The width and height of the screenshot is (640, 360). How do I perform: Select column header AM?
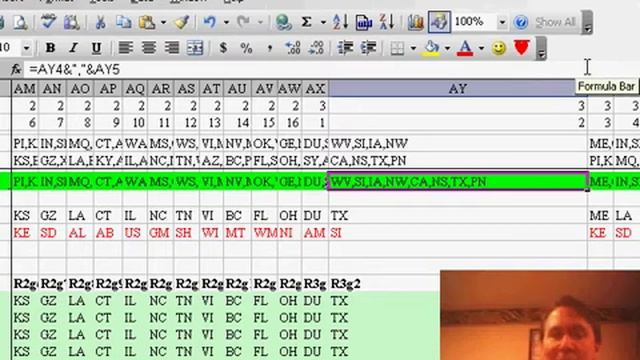pyautogui.click(x=24, y=89)
